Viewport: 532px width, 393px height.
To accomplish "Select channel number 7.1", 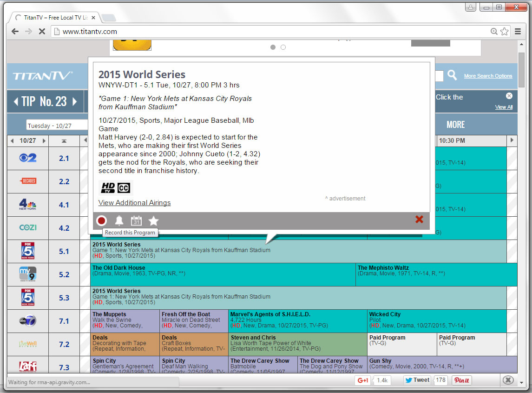I will tap(64, 321).
